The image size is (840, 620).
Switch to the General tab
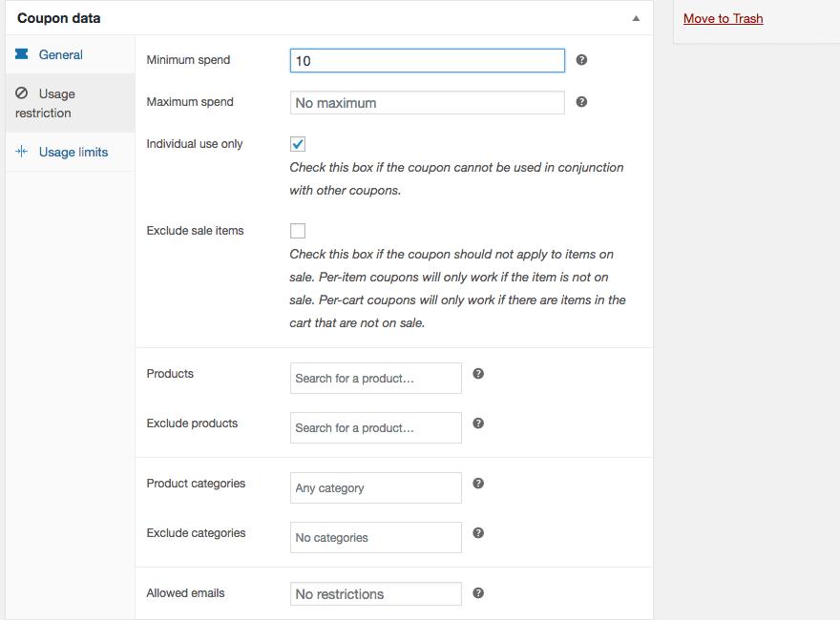coord(60,55)
